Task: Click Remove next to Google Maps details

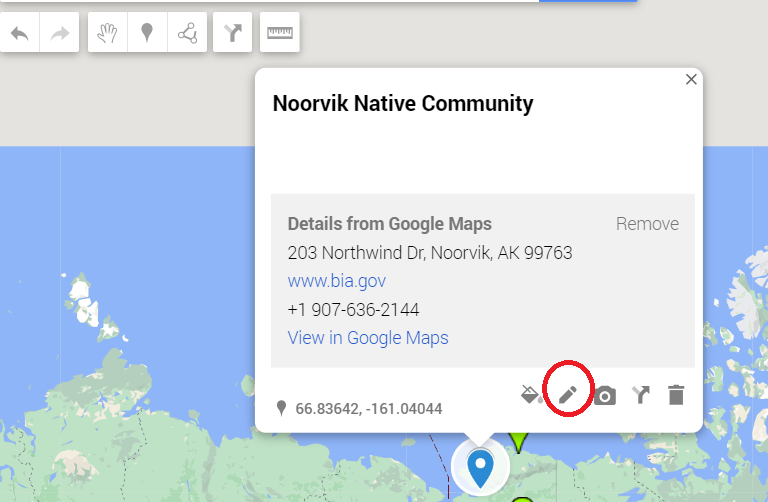Action: click(x=647, y=224)
